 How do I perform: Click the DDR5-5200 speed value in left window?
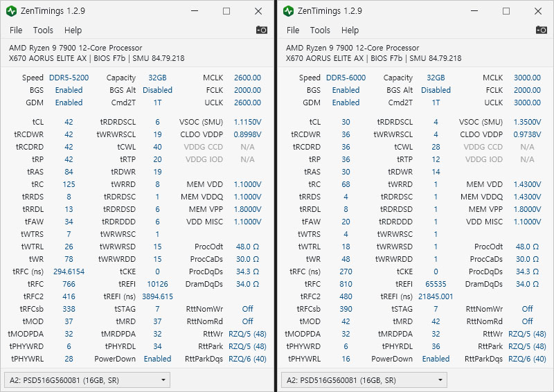click(69, 78)
